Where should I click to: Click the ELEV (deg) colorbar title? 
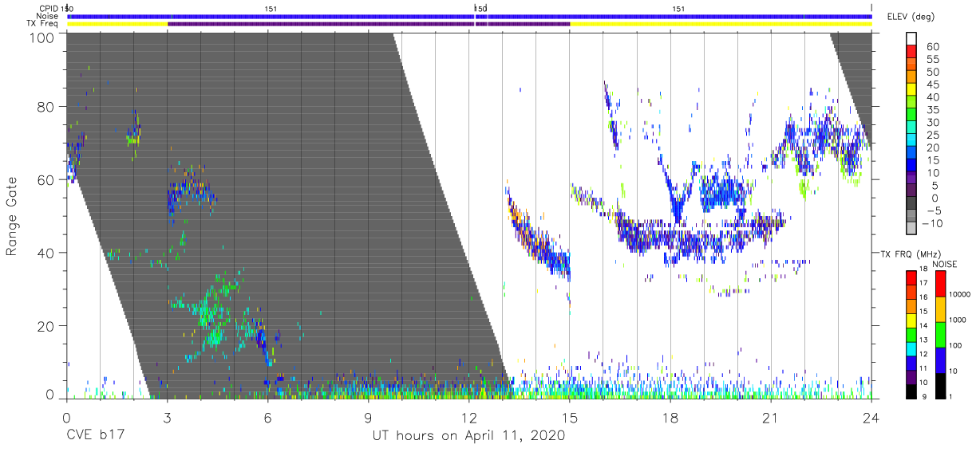click(x=910, y=17)
